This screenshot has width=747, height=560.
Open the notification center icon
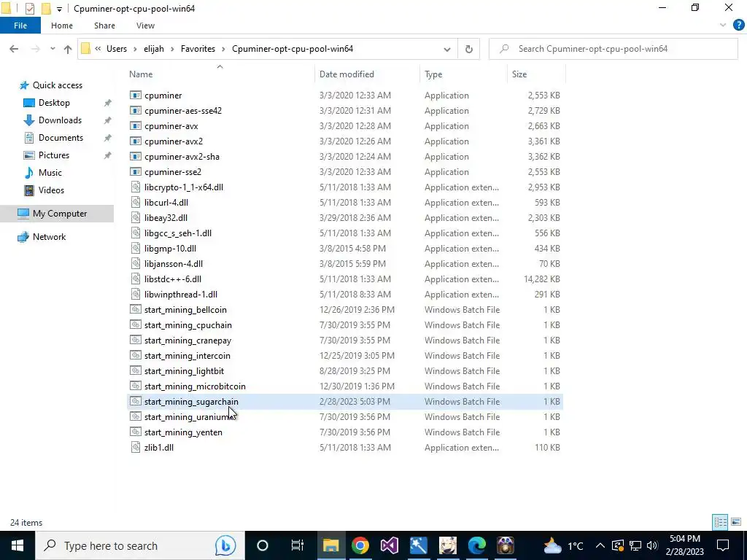click(723, 545)
